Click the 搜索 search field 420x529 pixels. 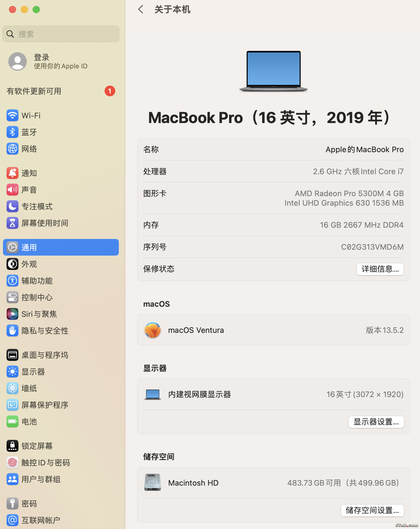click(x=61, y=34)
